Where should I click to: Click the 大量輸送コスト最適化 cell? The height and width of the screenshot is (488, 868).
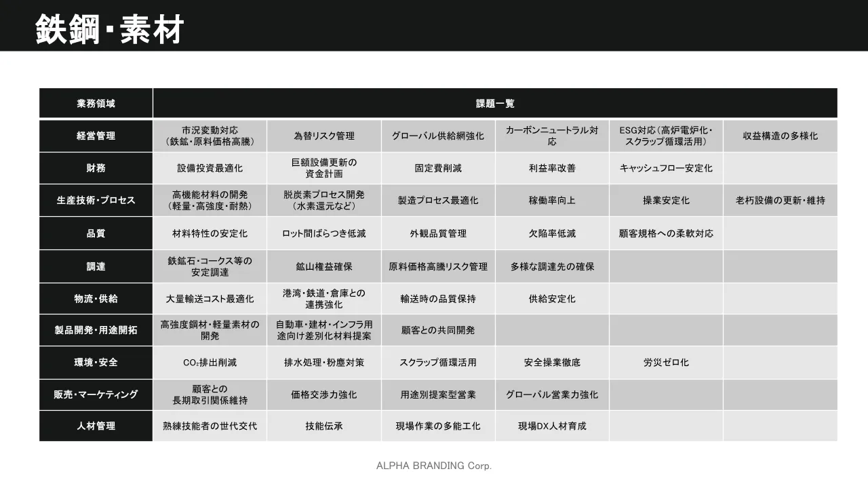click(x=210, y=298)
